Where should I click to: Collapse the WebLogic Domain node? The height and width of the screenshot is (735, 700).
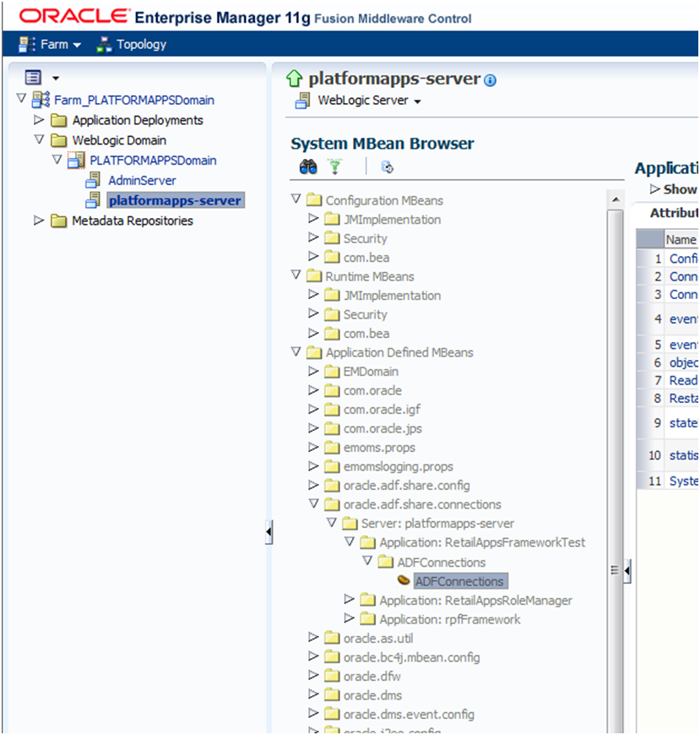[40, 139]
